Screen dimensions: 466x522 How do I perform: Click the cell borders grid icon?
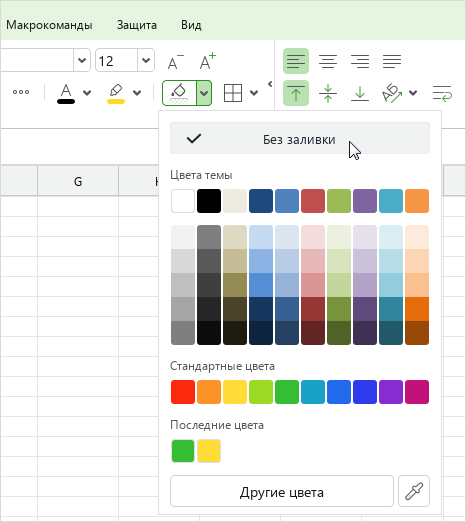(x=233, y=93)
